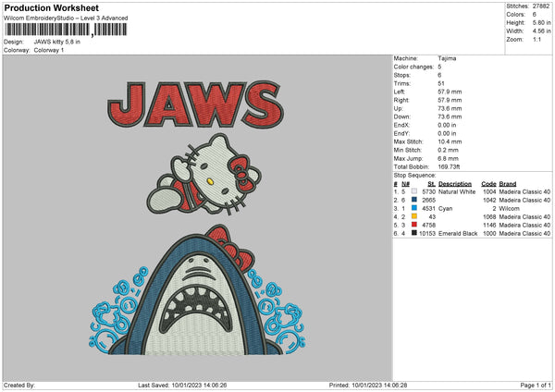Click the "Created By:" footer label
Image resolution: width=555 pixels, height=392 pixels.
[x=19, y=385]
